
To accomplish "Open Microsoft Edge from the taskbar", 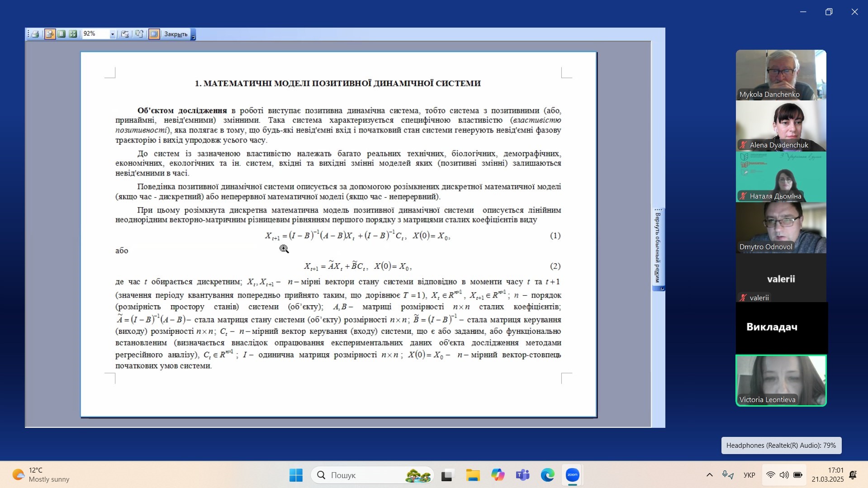I will (547, 475).
